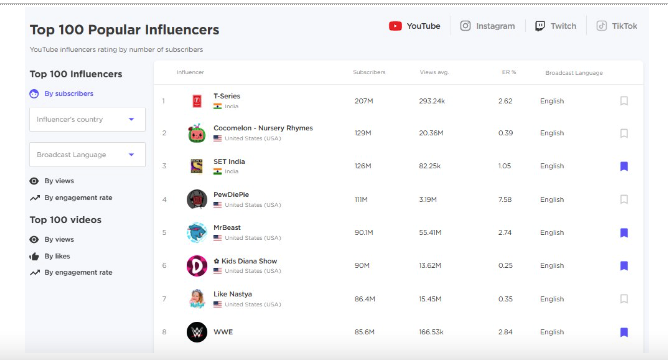668x360 pixels.
Task: Click the Views avg. column header
Action: pyautogui.click(x=434, y=72)
